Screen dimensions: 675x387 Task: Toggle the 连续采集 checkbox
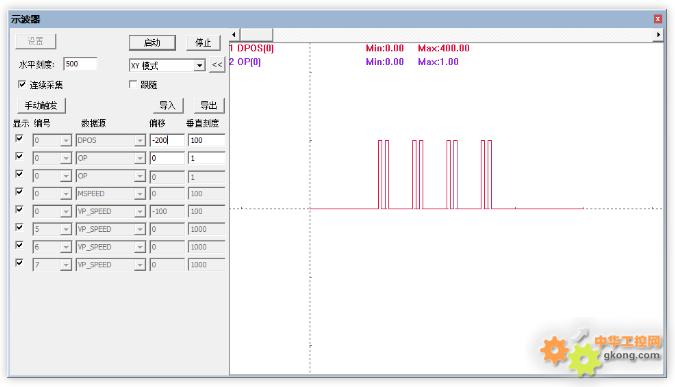(22, 84)
